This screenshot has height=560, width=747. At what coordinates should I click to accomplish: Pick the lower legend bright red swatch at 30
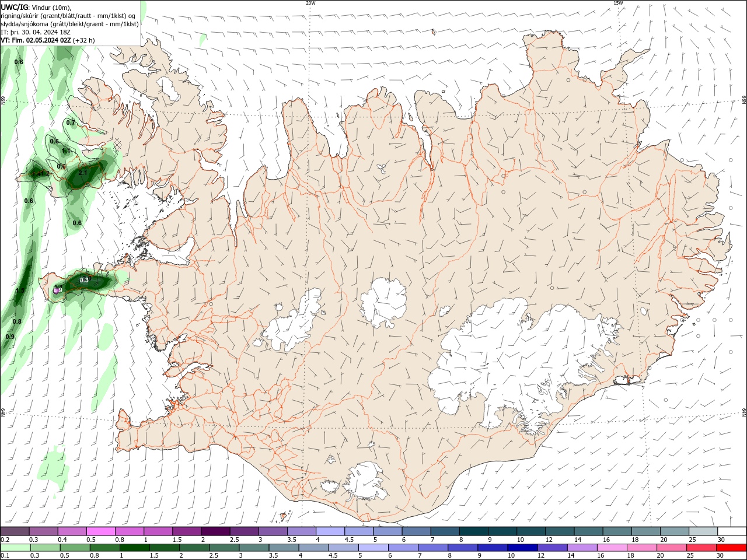pyautogui.click(x=731, y=548)
